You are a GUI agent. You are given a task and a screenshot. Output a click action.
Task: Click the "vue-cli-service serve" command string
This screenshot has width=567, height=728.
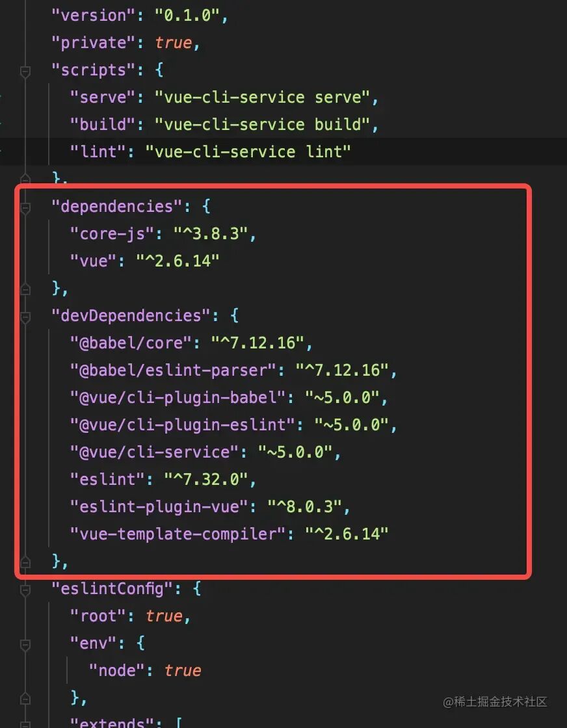click(x=263, y=97)
